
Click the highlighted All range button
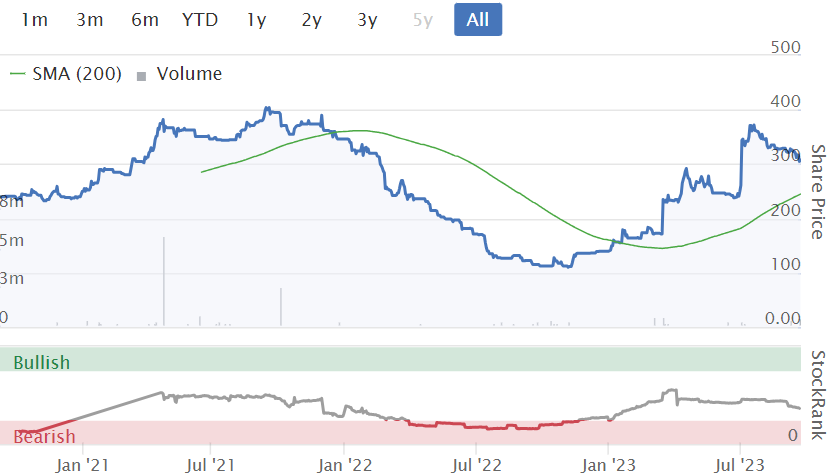click(x=478, y=19)
